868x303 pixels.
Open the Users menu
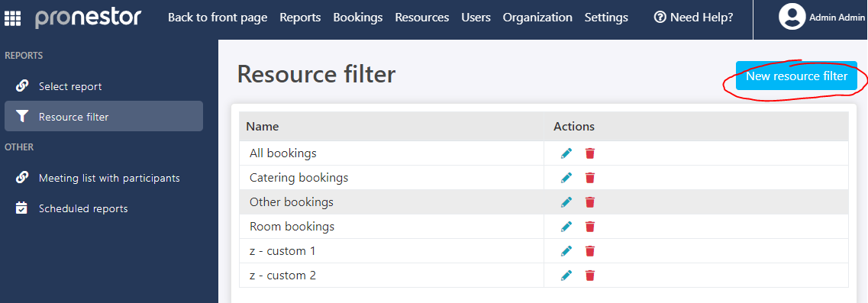coord(476,18)
